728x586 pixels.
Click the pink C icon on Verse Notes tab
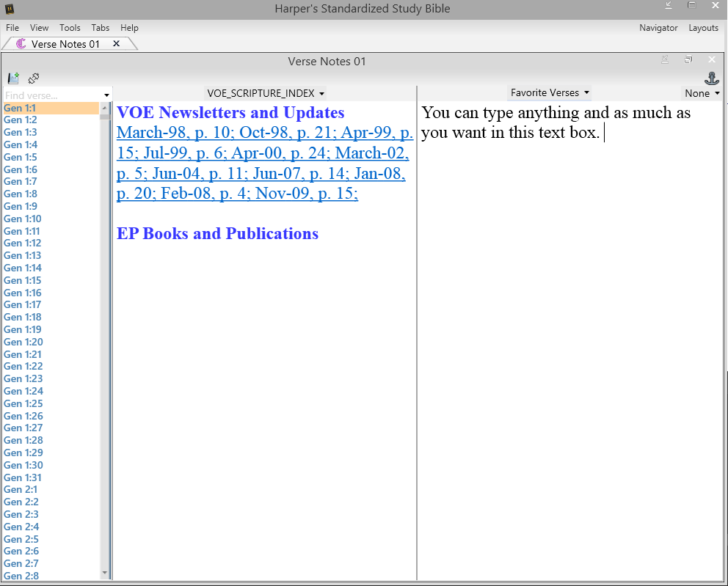21,43
